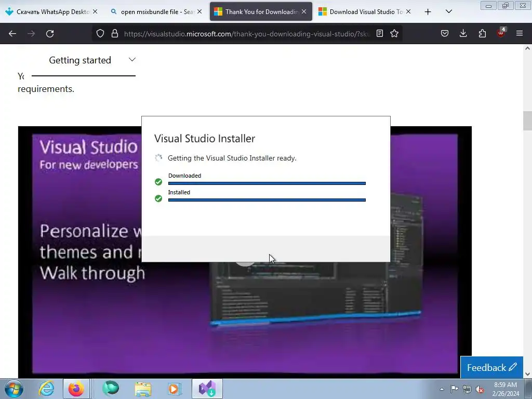The height and width of the screenshot is (399, 532).
Task: Click the network tray icon
Action: [x=467, y=389]
